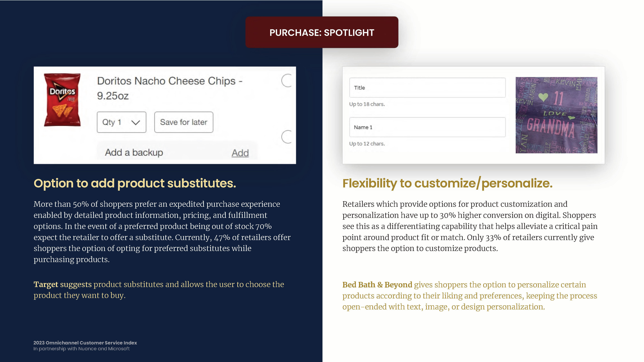Select the lower circular radio button
This screenshot has width=644, height=362.
pos(287,137)
